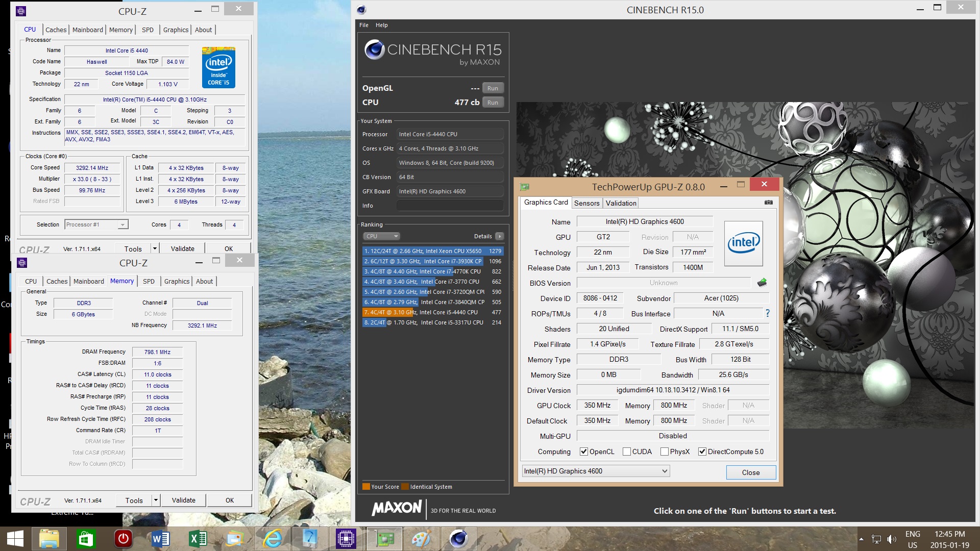Open Excel from the taskbar
Screen dimensions: 980x551
[x=198, y=539]
